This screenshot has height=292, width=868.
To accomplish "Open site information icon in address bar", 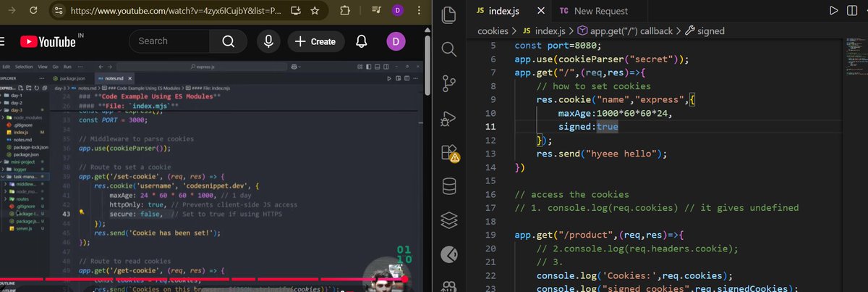I will (59, 12).
